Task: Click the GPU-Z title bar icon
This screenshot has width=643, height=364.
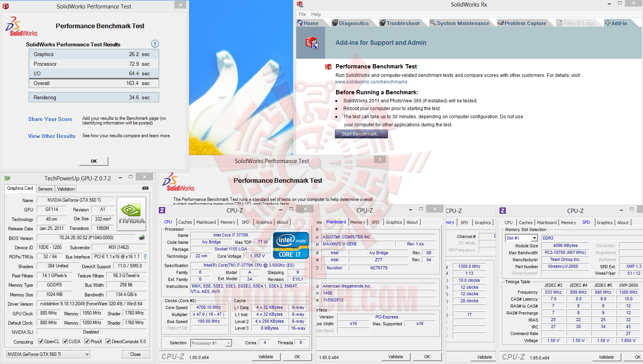Action: tap(7, 178)
